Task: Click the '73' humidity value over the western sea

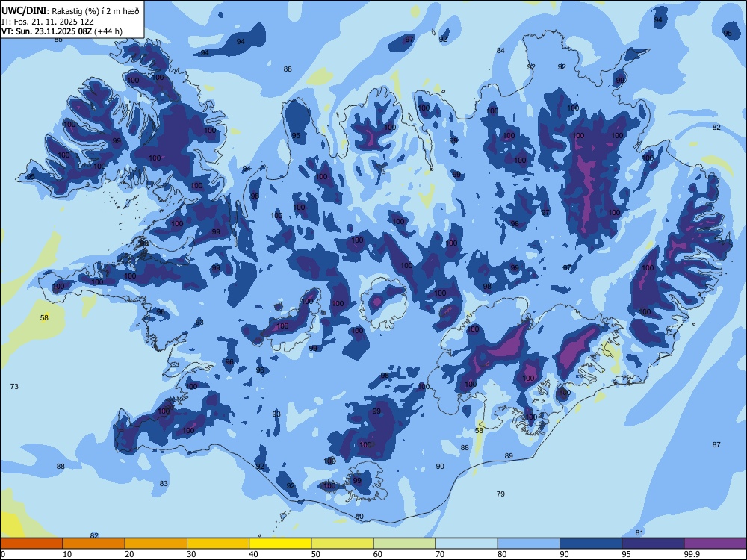Action: click(x=14, y=386)
